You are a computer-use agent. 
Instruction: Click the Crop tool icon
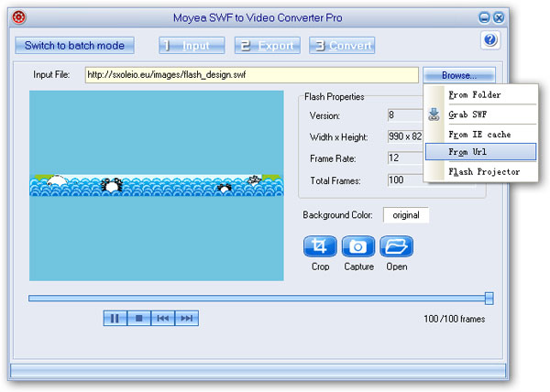tap(320, 246)
